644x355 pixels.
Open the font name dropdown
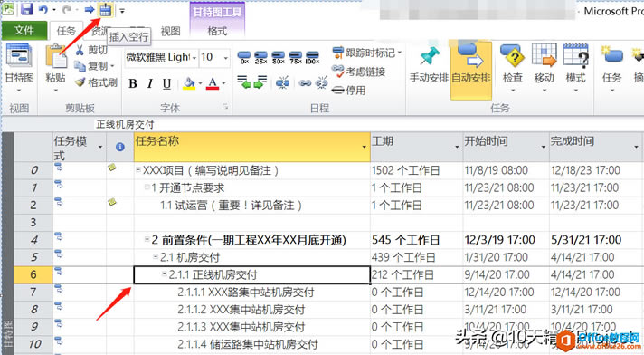194,58
